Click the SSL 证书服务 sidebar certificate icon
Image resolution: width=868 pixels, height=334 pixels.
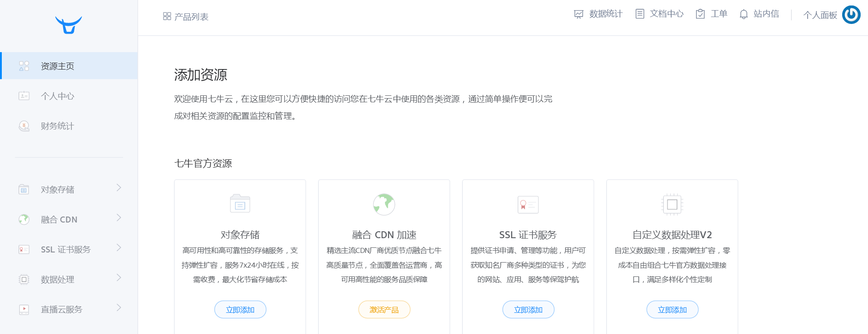coord(24,249)
